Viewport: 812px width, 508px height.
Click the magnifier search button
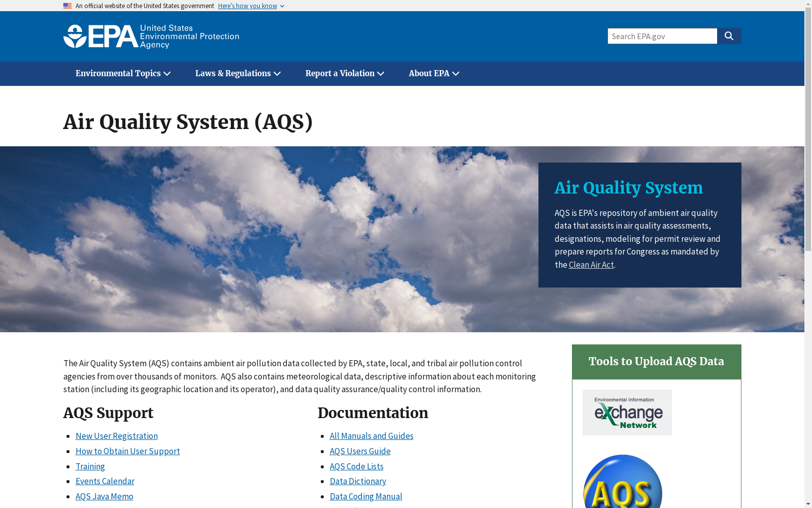729,36
